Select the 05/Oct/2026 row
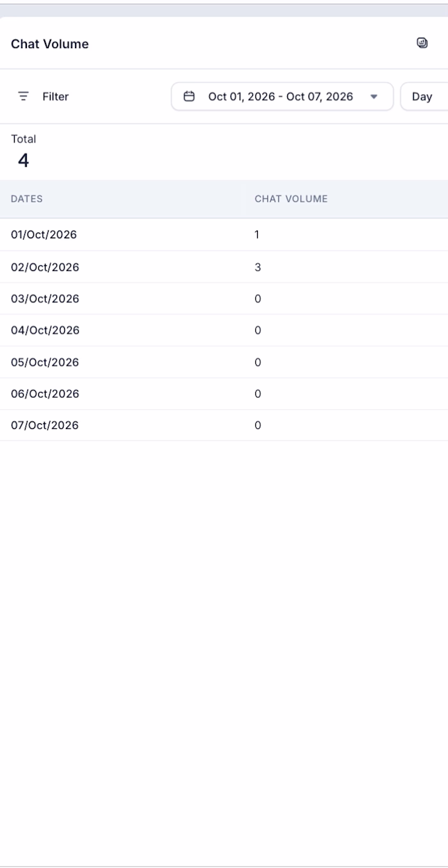 point(224,362)
